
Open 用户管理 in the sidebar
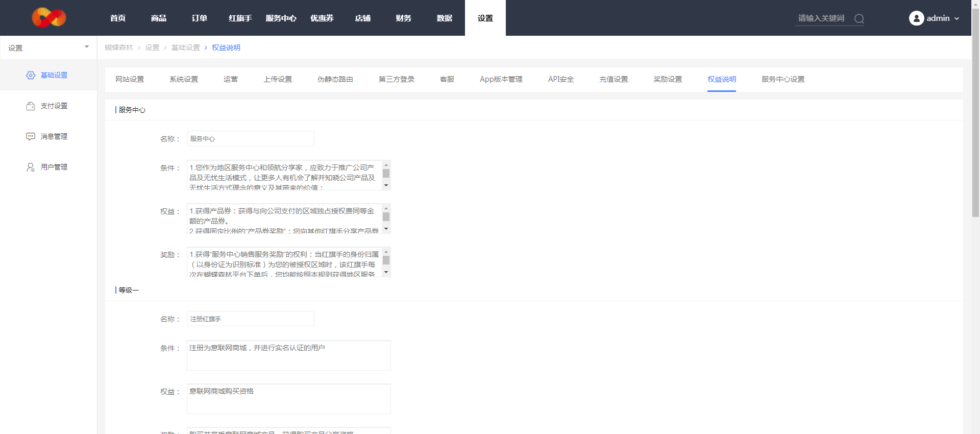[x=48, y=167]
